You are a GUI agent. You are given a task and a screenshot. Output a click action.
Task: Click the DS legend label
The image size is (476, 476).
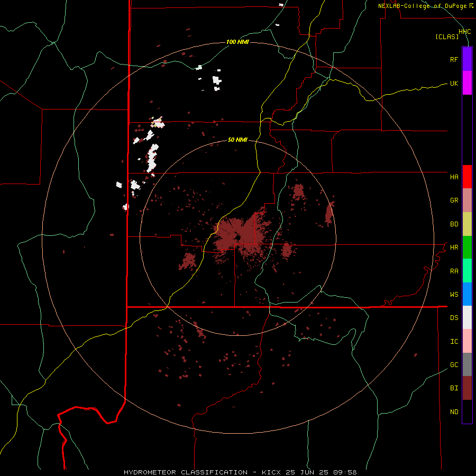click(454, 318)
